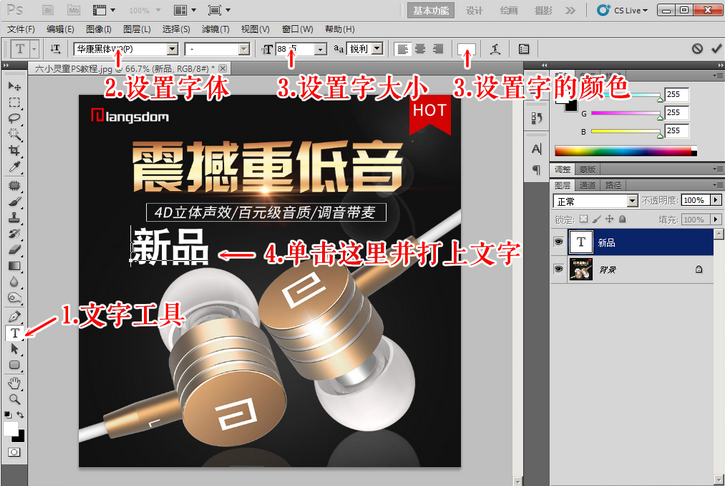Center the text alignment
The width and height of the screenshot is (725, 486).
(420, 49)
